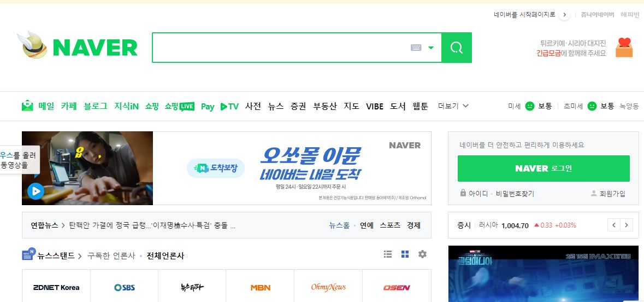Screen dimensions: 644x302
Task: Go to 지도 maps
Action: (x=352, y=106)
